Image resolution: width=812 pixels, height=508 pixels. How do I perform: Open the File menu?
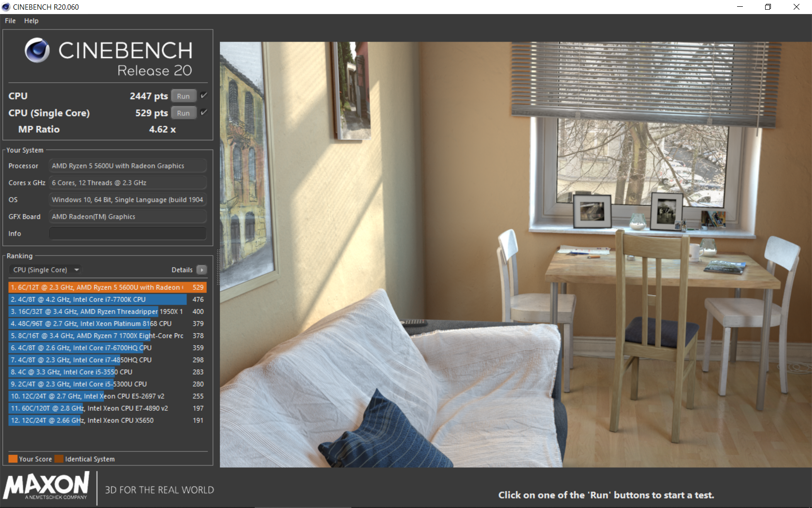(10, 21)
